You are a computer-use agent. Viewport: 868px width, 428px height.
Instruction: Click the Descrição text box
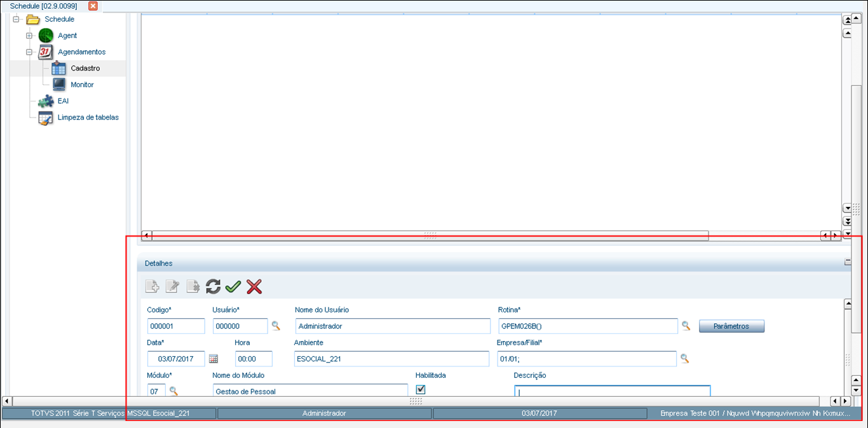click(x=613, y=391)
